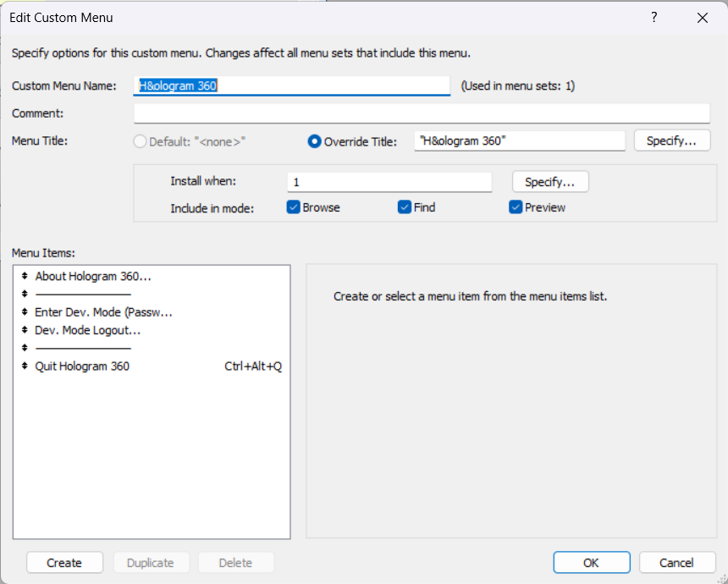Enable the Browse mode checkbox
This screenshot has width=728, height=584.
295,207
